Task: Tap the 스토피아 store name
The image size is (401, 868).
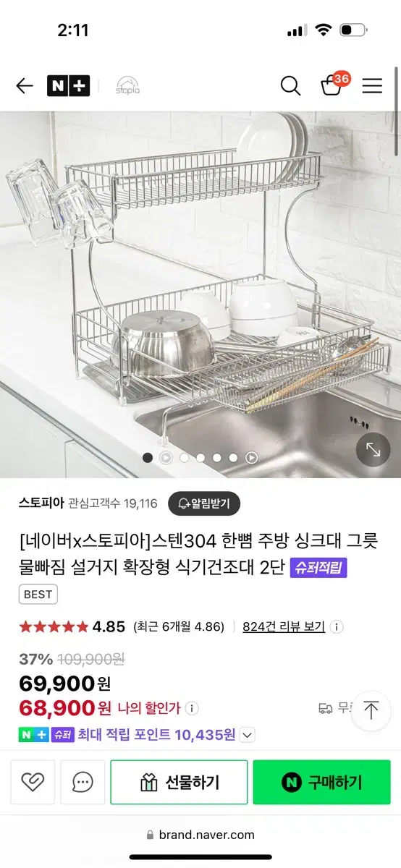Action: (41, 503)
